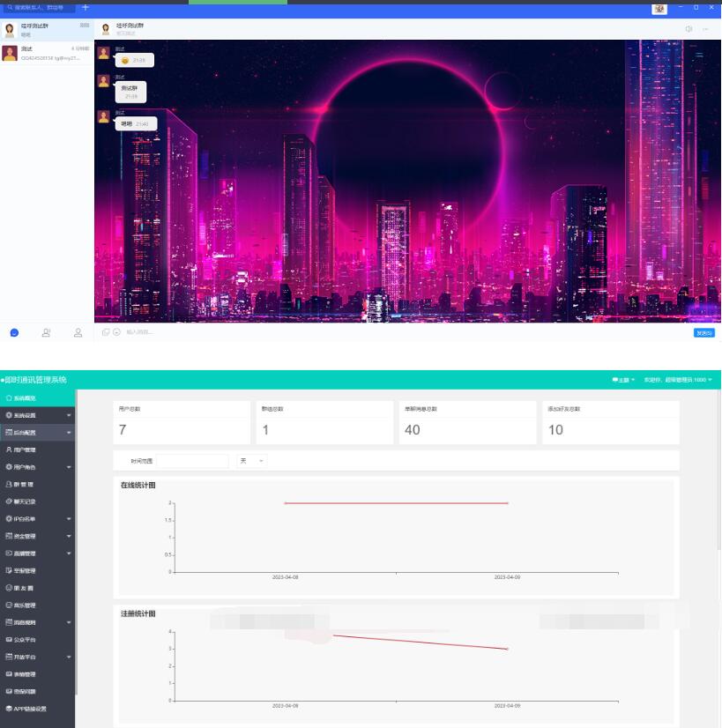Expand the IP白名单 sidebar submenu arrow
Viewport: 722px width, 728px height.
point(69,519)
